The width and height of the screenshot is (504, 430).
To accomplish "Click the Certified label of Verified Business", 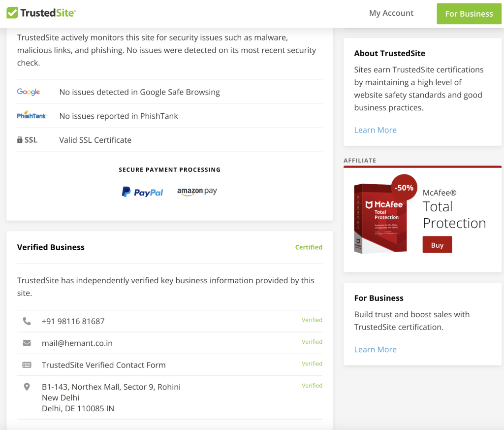I will [309, 247].
